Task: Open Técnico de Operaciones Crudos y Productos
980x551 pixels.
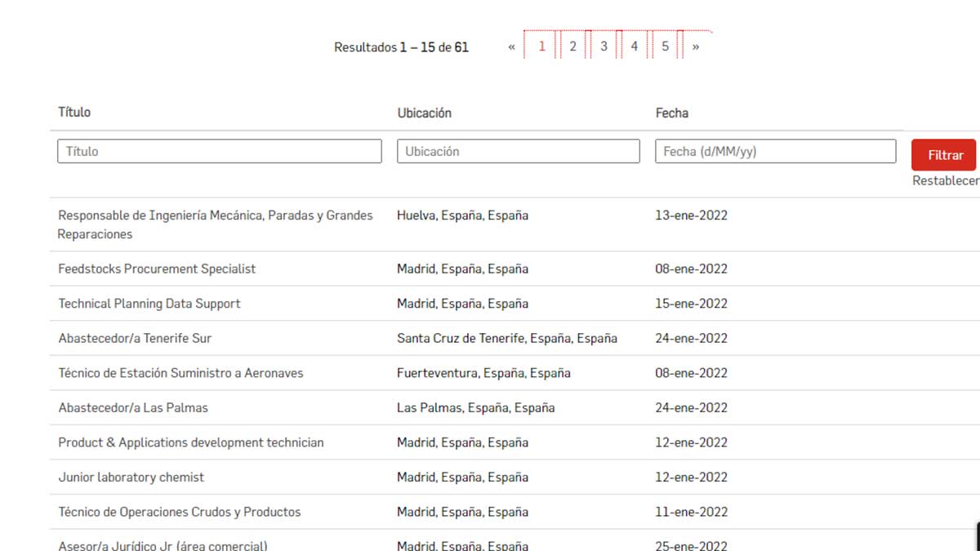Action: [x=179, y=512]
